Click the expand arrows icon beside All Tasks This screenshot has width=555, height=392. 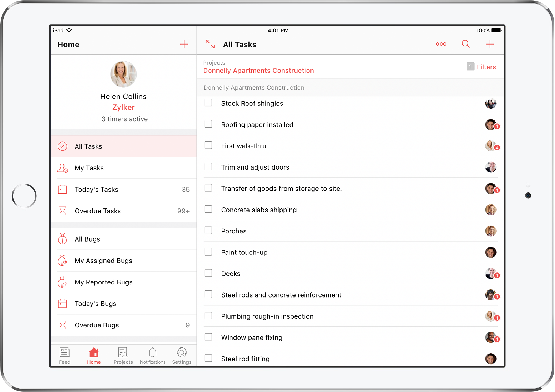coord(210,44)
